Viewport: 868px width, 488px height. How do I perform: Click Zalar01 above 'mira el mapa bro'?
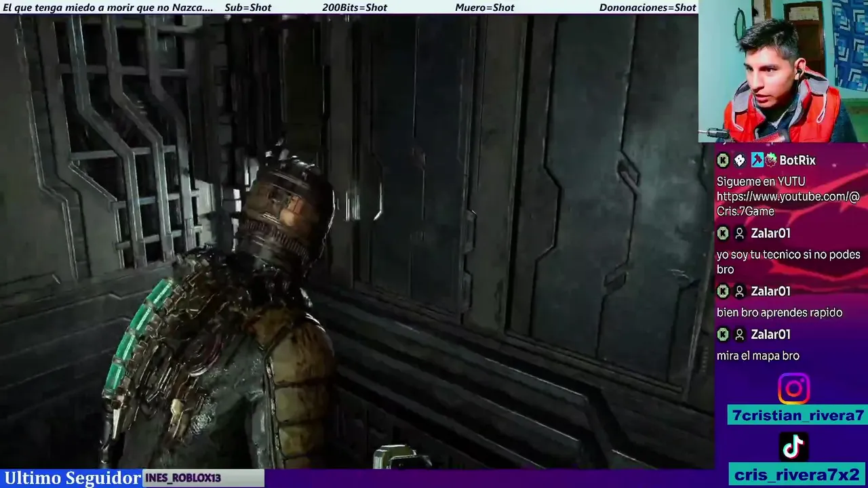pyautogui.click(x=770, y=334)
